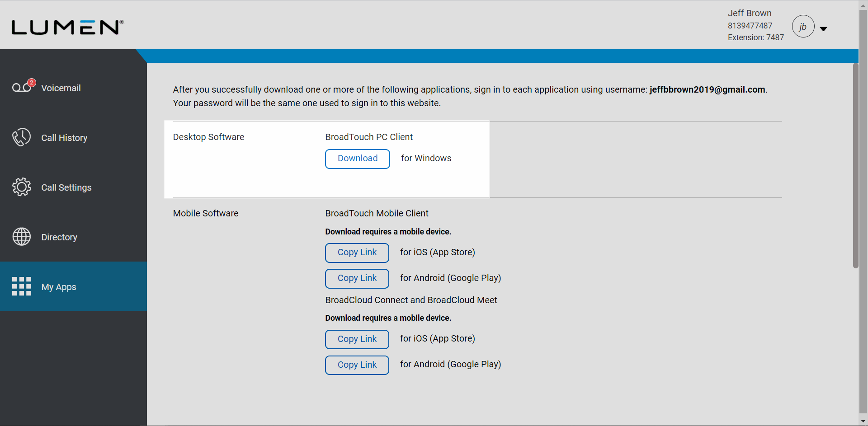Click the Call Settings gear icon
The width and height of the screenshot is (868, 426).
[21, 187]
